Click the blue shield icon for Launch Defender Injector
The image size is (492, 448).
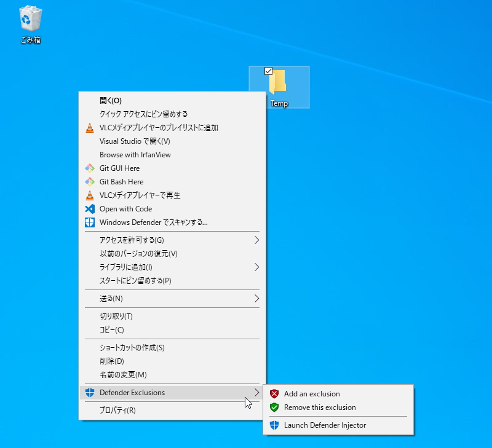coord(274,425)
